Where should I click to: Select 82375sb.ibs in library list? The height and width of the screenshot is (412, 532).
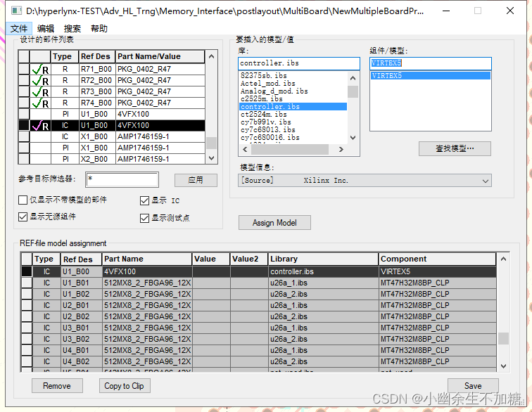point(264,75)
